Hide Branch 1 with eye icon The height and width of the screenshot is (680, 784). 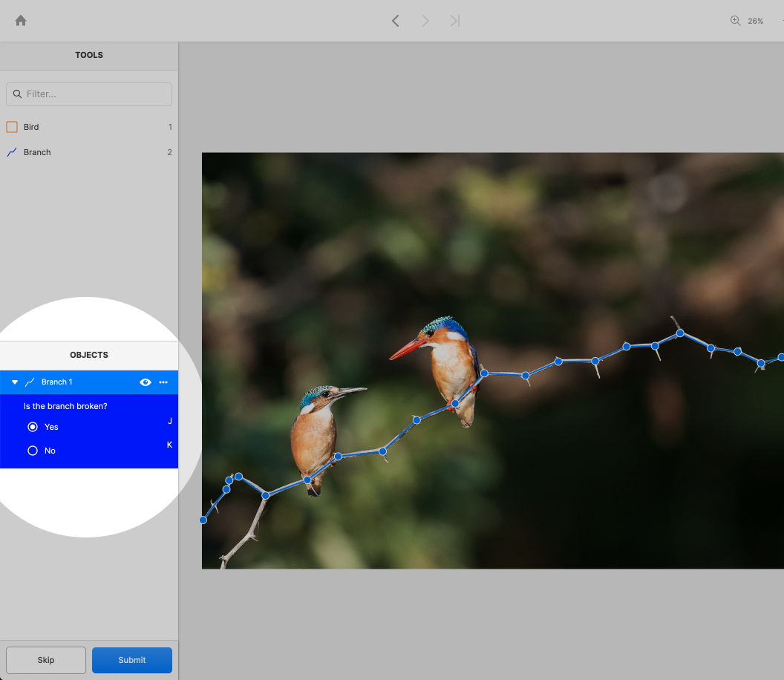146,382
